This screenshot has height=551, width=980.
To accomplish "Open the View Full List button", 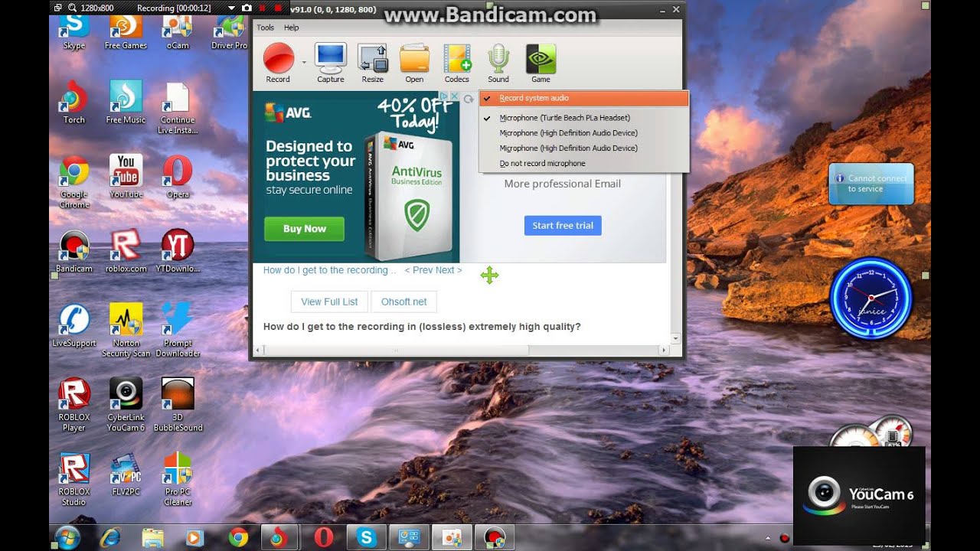I will (329, 302).
